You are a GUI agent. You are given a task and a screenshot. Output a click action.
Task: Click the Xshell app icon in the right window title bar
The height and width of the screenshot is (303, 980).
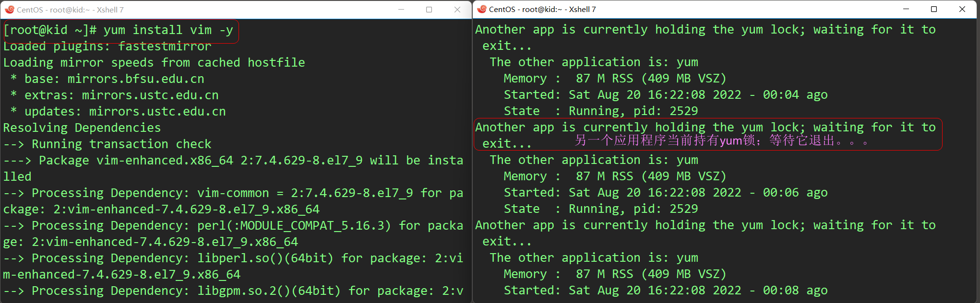click(x=482, y=9)
